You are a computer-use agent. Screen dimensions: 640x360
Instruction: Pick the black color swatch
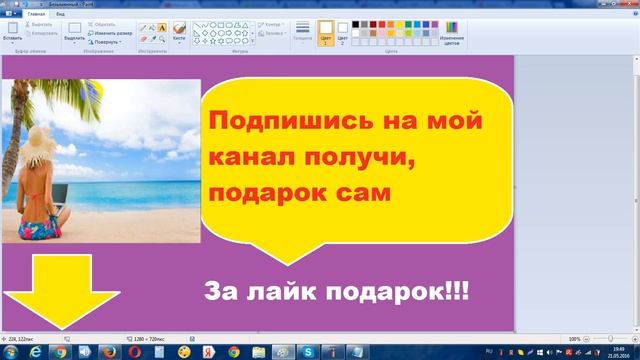(356, 25)
